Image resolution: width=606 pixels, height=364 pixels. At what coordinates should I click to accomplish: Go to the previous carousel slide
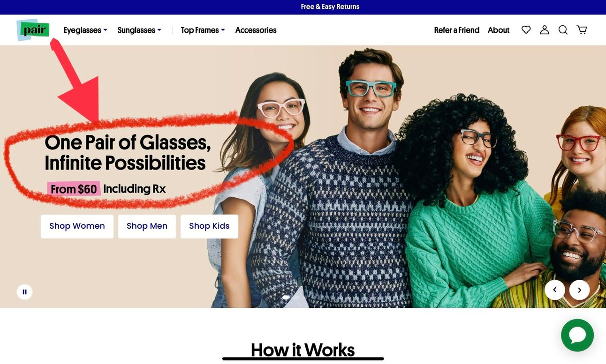point(555,290)
